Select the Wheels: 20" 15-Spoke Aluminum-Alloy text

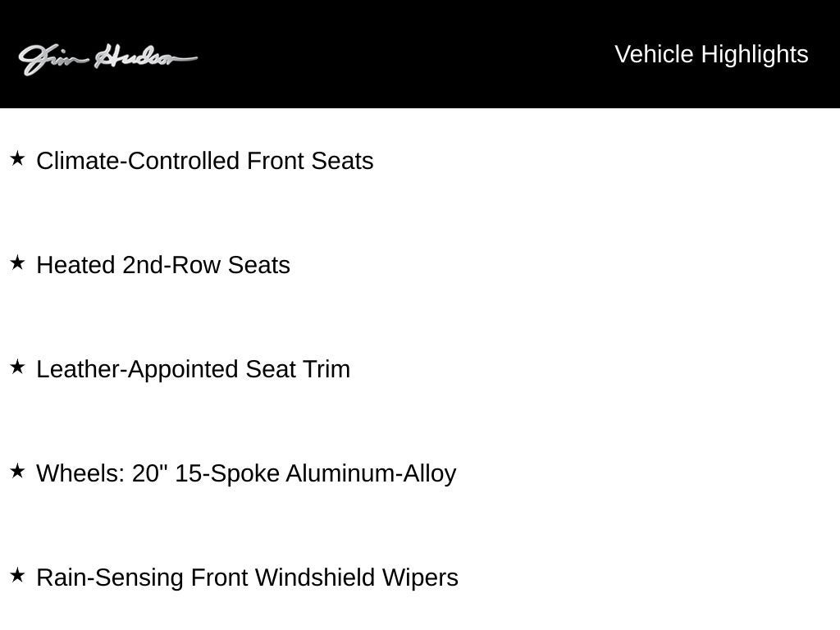246,473
